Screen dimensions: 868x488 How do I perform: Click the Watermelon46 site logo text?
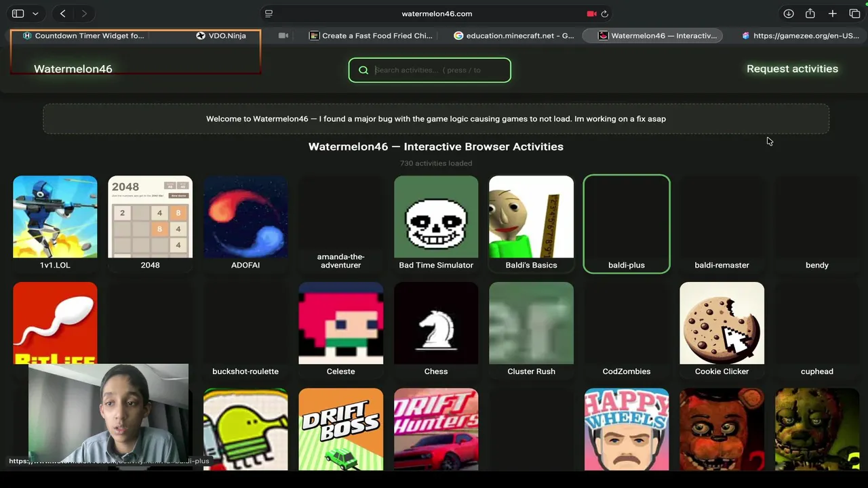point(73,69)
